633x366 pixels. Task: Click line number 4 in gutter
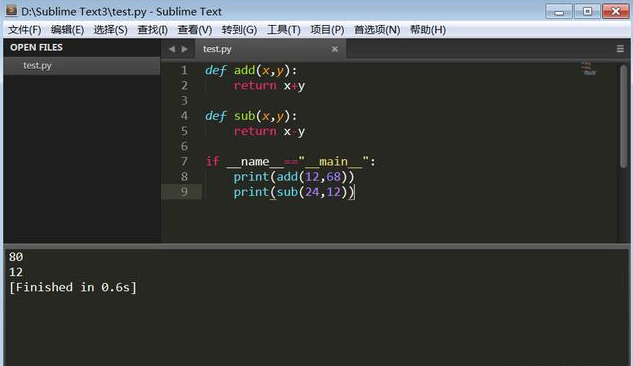(x=184, y=116)
